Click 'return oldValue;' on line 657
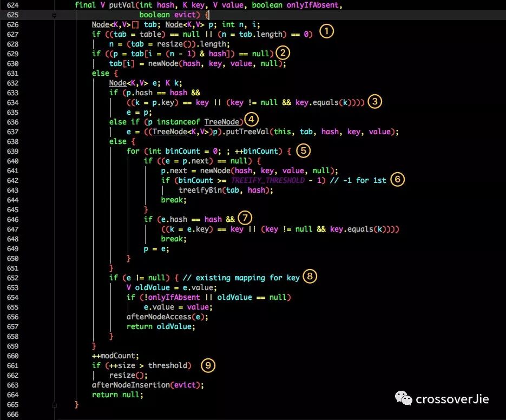 pos(161,327)
